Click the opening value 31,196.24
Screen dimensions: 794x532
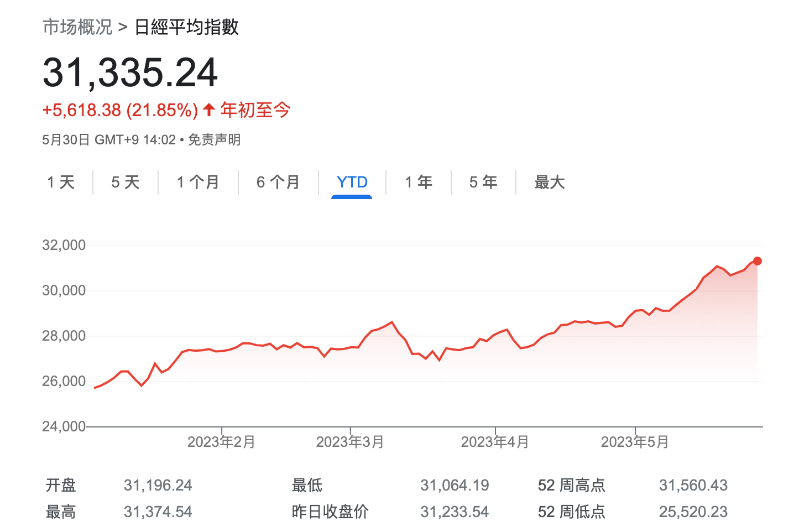[x=158, y=486]
